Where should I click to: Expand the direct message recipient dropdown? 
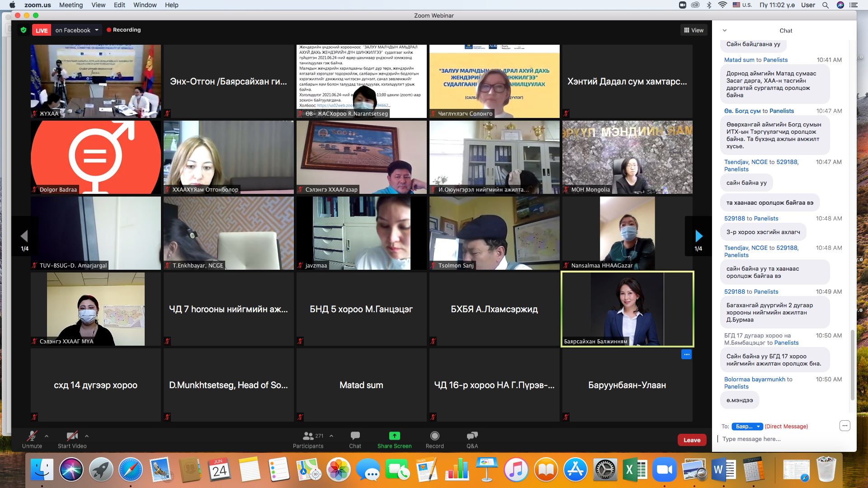pos(747,426)
